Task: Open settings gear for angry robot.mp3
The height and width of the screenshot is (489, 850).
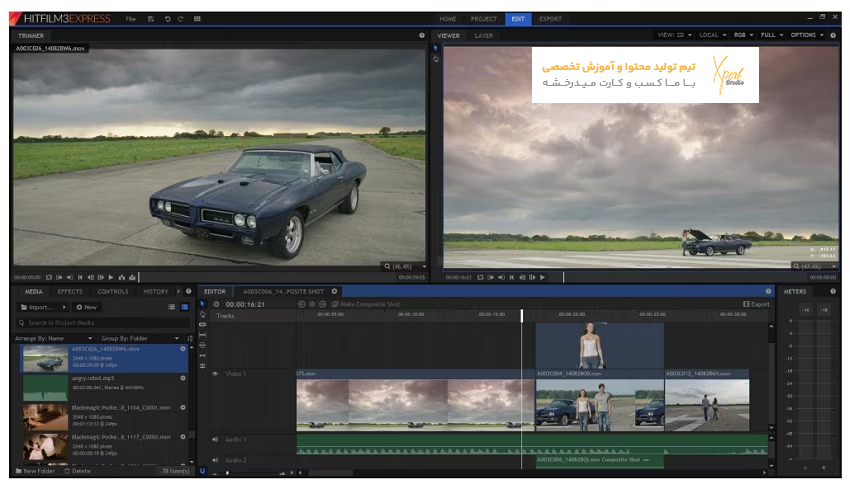Action: click(183, 378)
